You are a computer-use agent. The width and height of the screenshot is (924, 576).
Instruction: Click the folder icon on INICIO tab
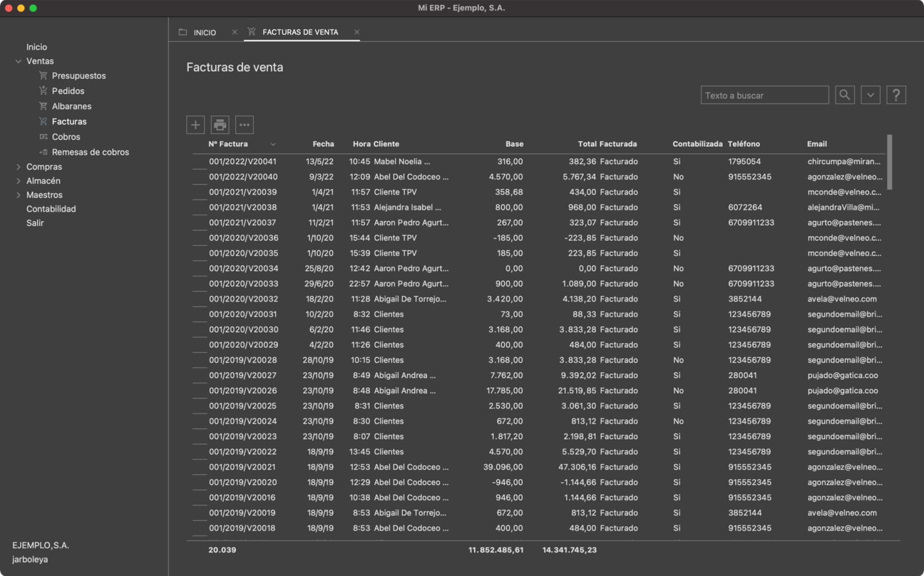[183, 32]
